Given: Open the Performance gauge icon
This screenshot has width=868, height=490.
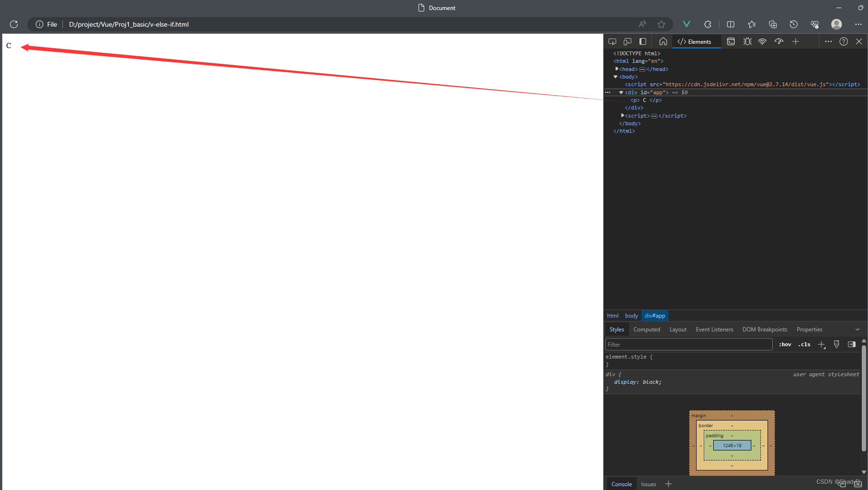Looking at the screenshot, I should pos(779,41).
